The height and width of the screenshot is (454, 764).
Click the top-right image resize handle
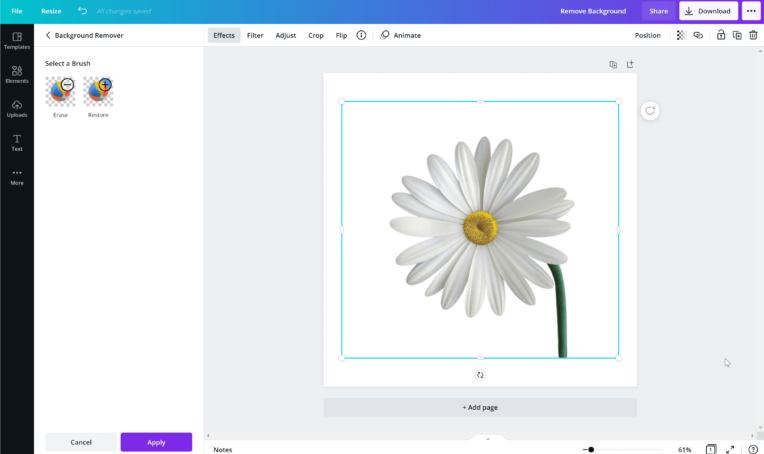click(x=619, y=101)
